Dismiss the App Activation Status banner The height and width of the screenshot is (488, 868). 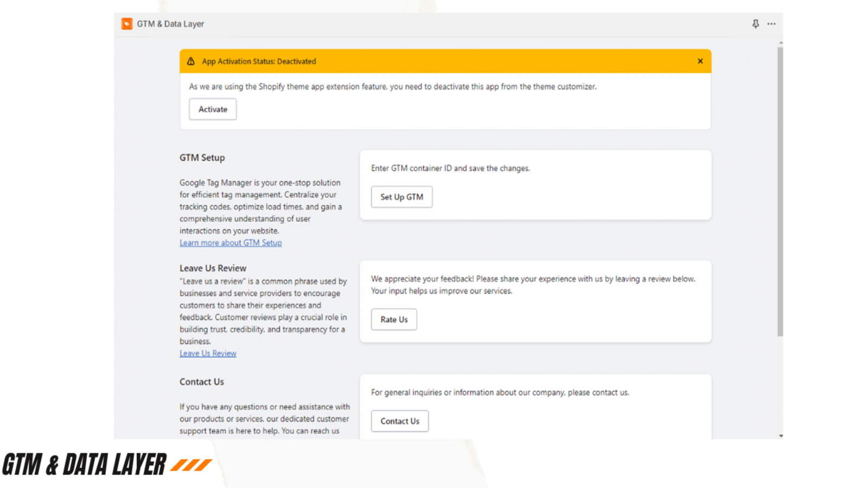click(x=700, y=61)
